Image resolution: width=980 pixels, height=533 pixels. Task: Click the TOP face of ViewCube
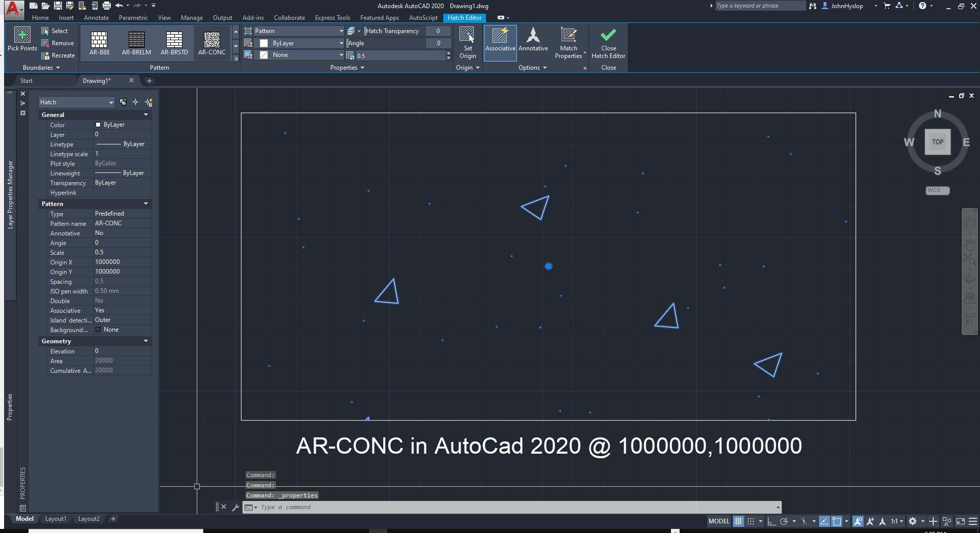[937, 142]
